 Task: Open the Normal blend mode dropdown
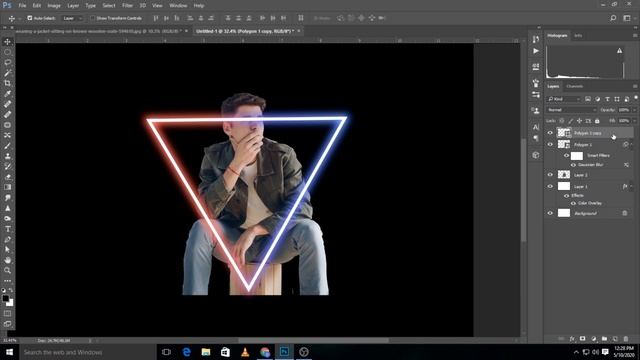tap(571, 110)
